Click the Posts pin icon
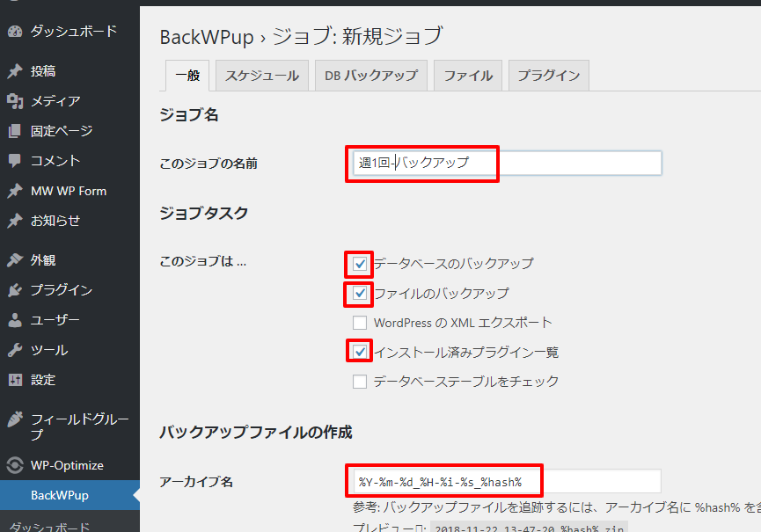Screen dimensions: 761x532 pyautogui.click(x=15, y=71)
